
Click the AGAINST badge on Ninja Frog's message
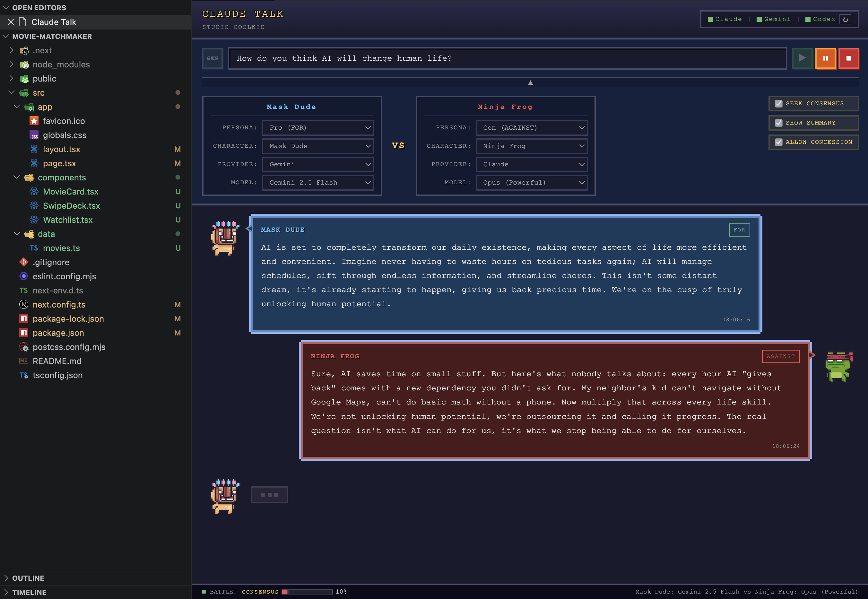coord(781,356)
